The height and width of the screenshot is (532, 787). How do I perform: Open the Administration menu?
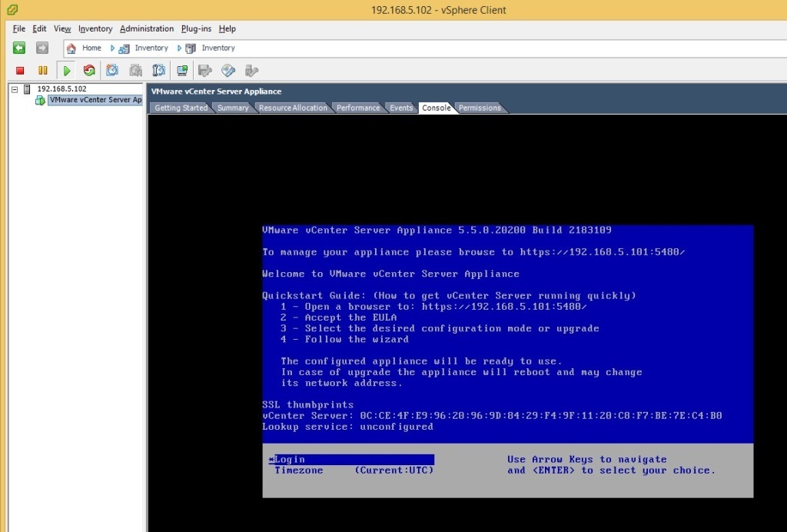click(x=147, y=28)
